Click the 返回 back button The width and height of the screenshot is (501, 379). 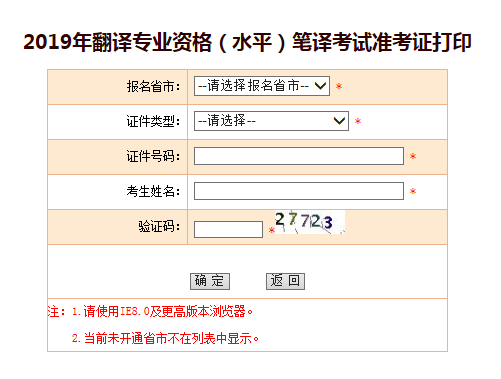click(285, 281)
